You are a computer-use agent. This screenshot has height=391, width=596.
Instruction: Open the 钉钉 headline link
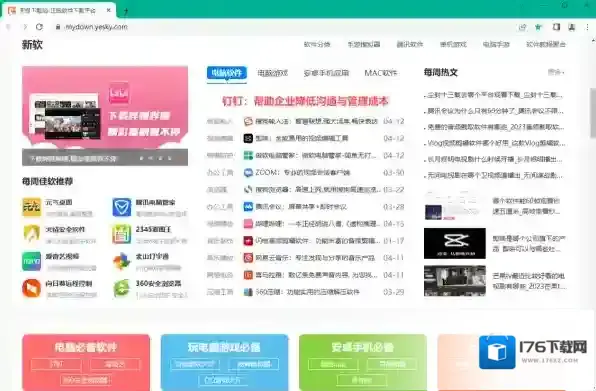[x=305, y=101]
